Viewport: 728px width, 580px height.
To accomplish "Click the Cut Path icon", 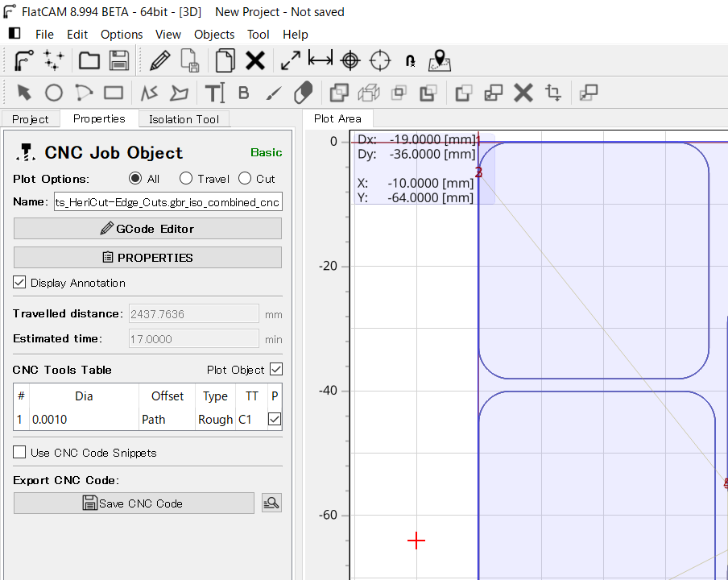I will click(x=464, y=93).
